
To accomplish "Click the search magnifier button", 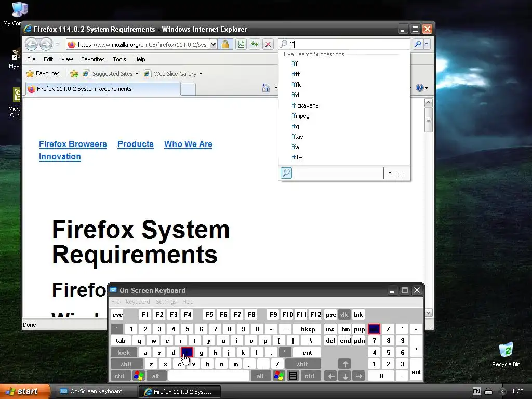I will tap(418, 44).
